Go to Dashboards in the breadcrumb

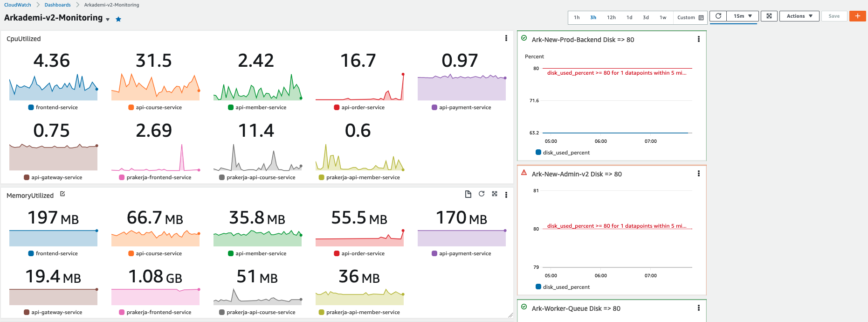tap(57, 5)
